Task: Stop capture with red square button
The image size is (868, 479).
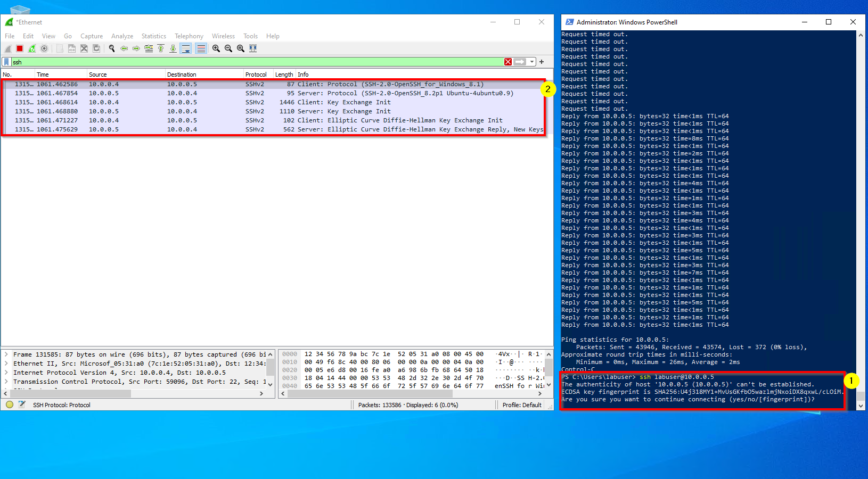Action: coord(20,48)
